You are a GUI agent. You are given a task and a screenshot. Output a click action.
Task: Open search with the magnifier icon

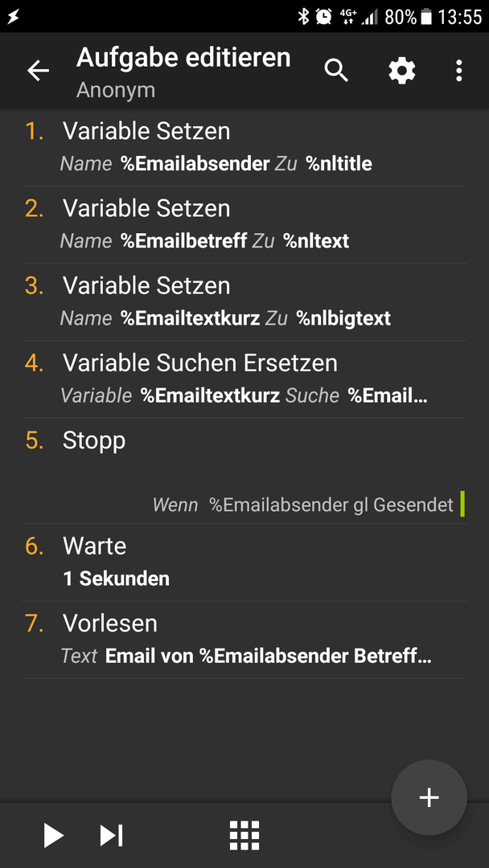coord(336,71)
